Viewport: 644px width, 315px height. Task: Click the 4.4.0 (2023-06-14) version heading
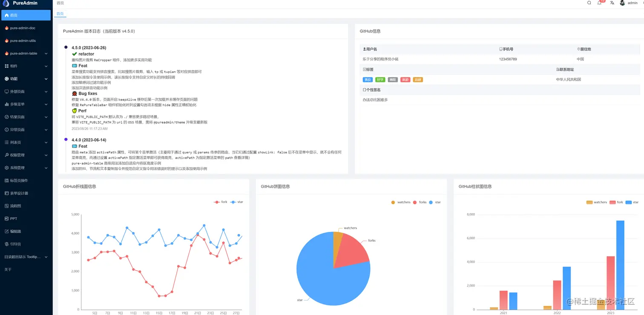click(x=89, y=140)
